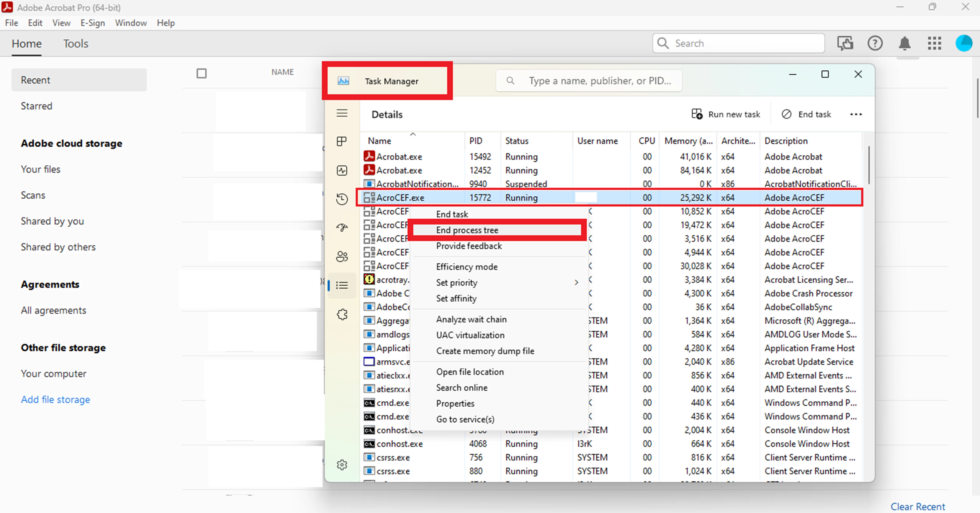The height and width of the screenshot is (513, 980).
Task: Open App history sidebar icon
Action: [x=342, y=199]
